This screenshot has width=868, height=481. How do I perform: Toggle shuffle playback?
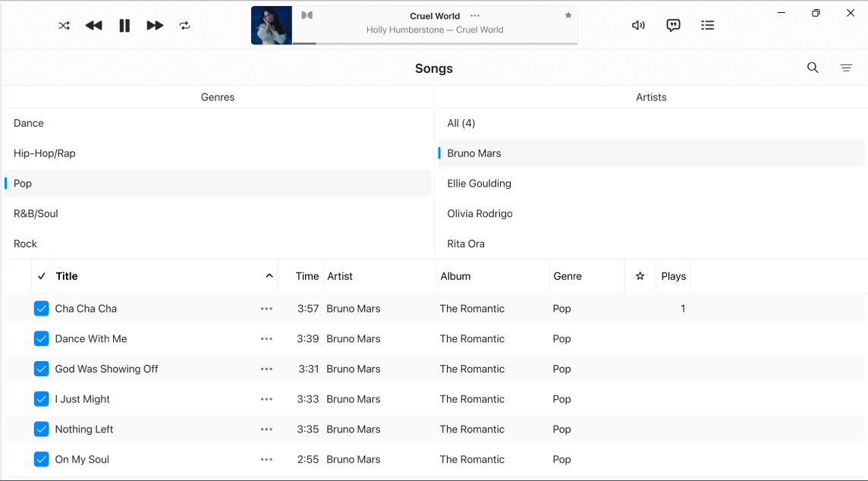coord(64,26)
